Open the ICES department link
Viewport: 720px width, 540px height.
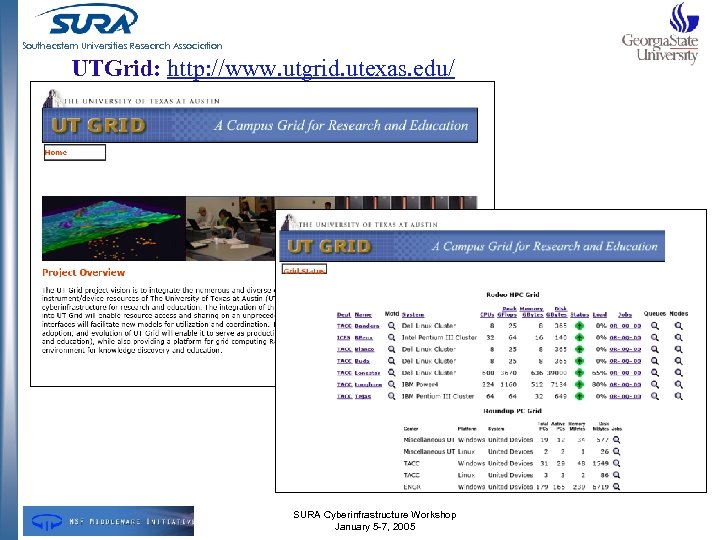[x=343, y=338]
